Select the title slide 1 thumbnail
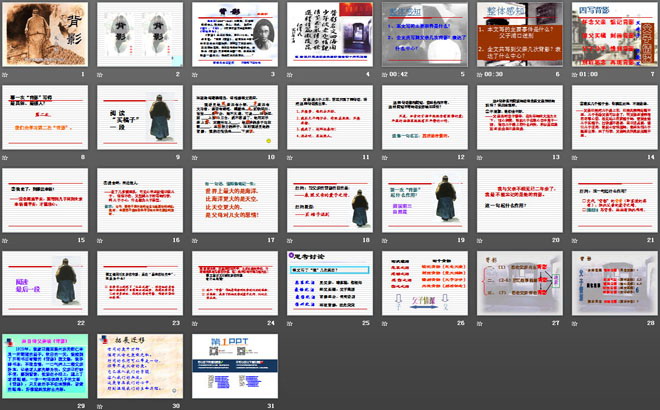Viewport: 660px width, 410px height. tap(47, 34)
